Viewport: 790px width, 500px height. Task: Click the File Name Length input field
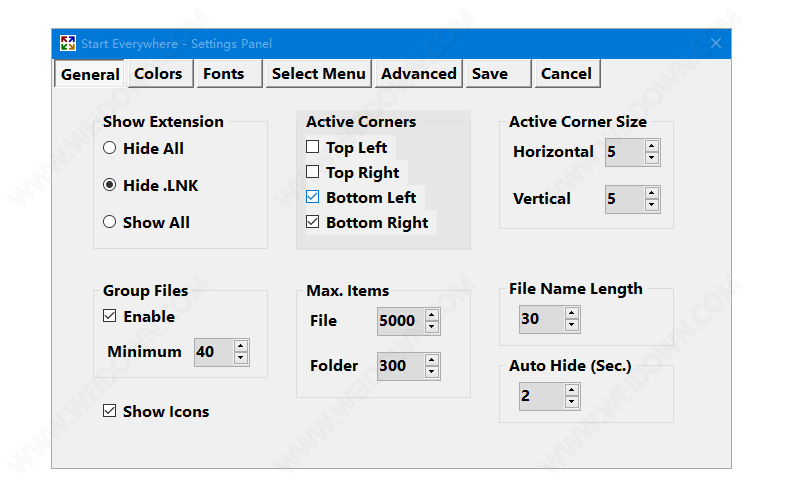coord(541,319)
